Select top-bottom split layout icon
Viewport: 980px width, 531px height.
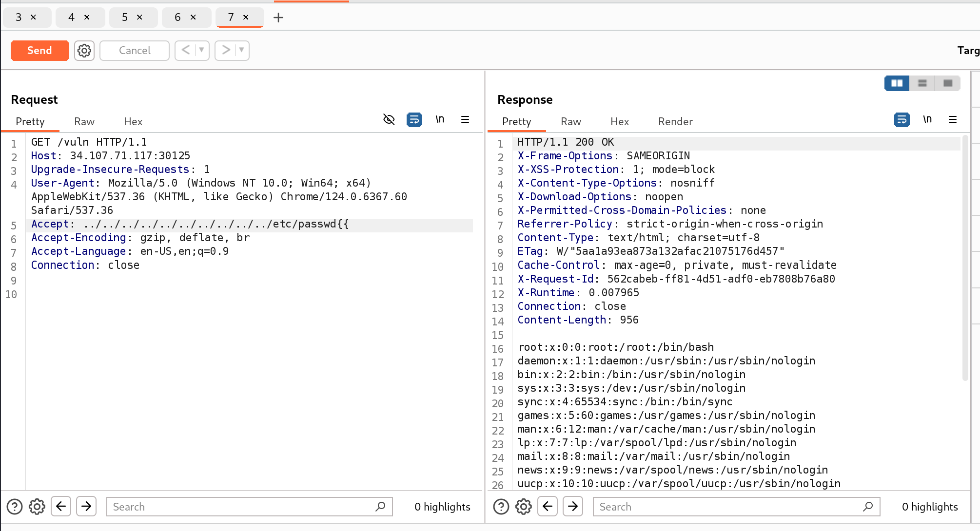pyautogui.click(x=922, y=83)
